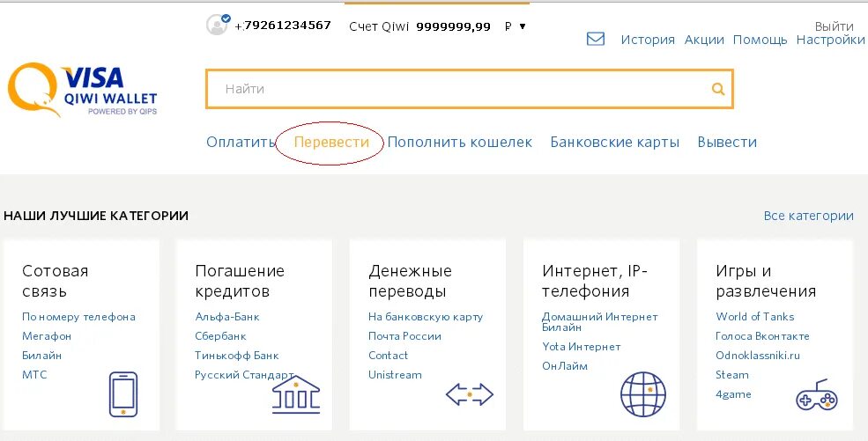
Task: Select the Odnoklassniki.ru link
Action: coord(758,356)
